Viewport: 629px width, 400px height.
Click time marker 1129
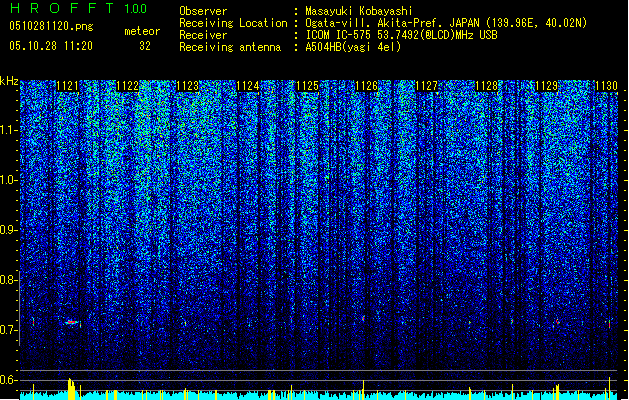click(547, 86)
